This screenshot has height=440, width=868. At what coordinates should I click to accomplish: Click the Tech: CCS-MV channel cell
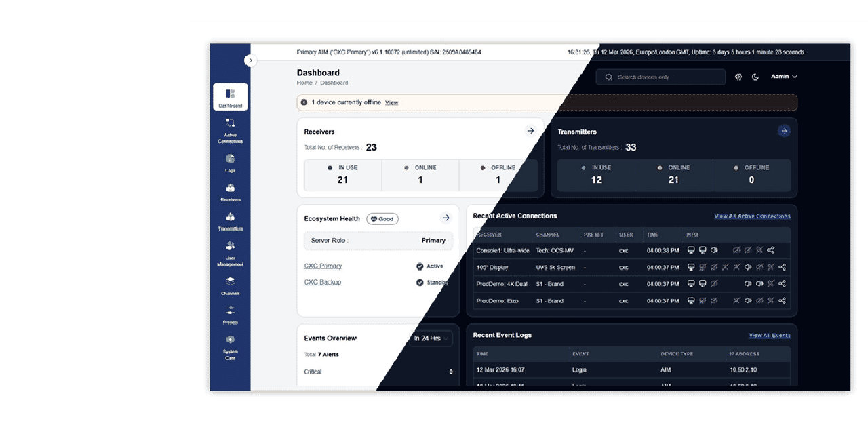555,250
